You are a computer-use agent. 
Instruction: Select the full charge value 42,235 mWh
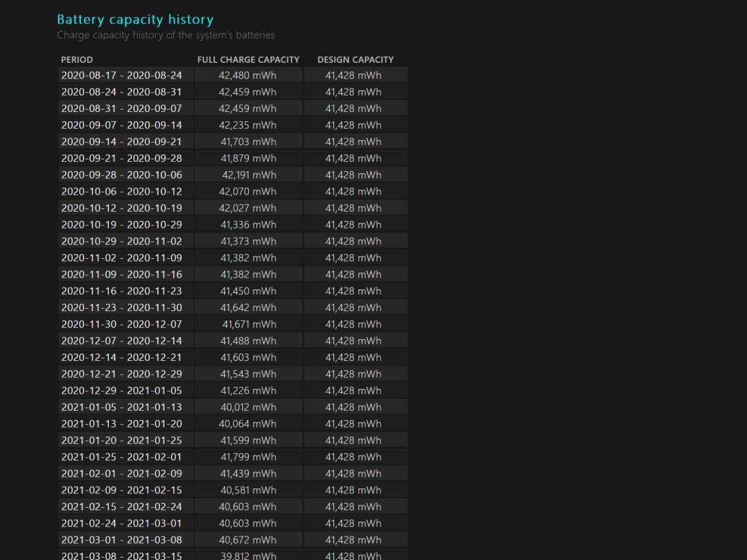point(248,125)
